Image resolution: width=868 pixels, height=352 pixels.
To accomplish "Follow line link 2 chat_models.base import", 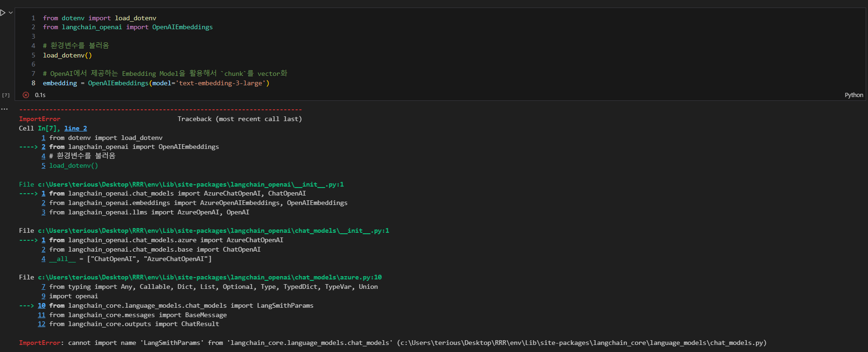I will click(x=43, y=249).
